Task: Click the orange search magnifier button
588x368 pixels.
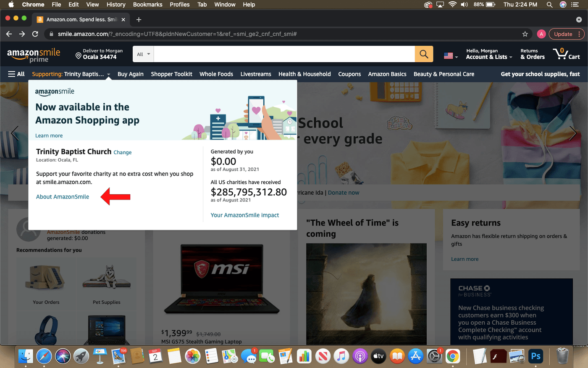Action: [424, 54]
